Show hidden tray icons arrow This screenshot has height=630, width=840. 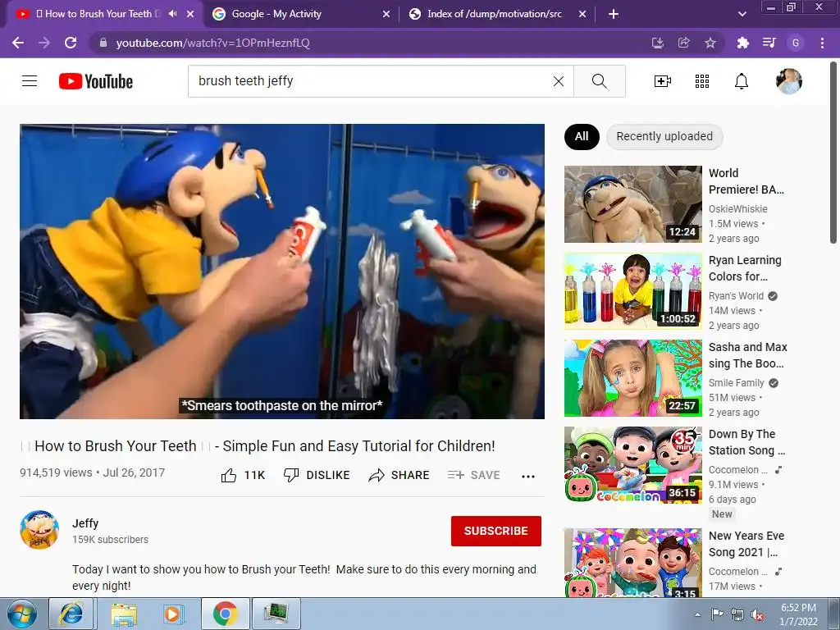click(697, 614)
